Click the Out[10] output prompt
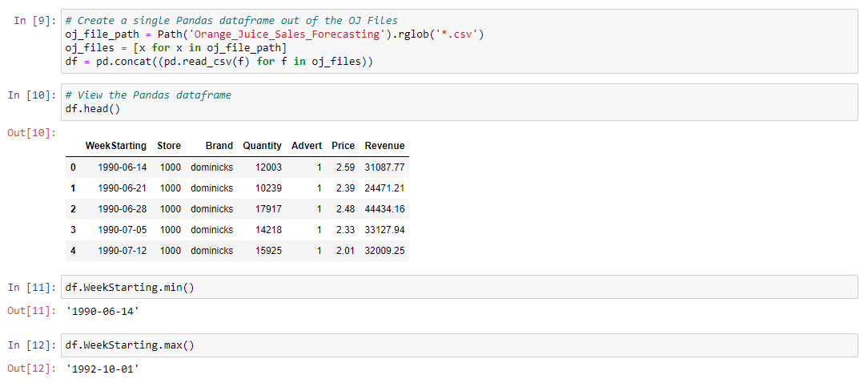This screenshot has width=868, height=383. (31, 132)
